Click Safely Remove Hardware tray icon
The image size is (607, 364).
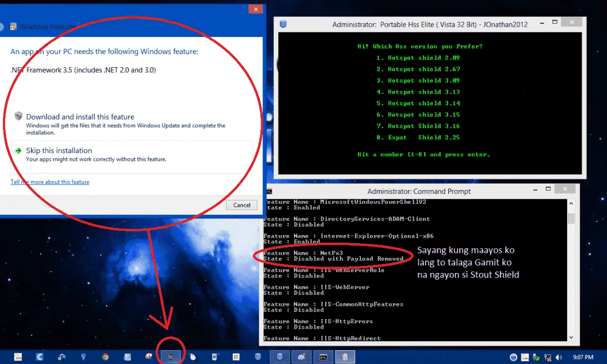pos(536,357)
